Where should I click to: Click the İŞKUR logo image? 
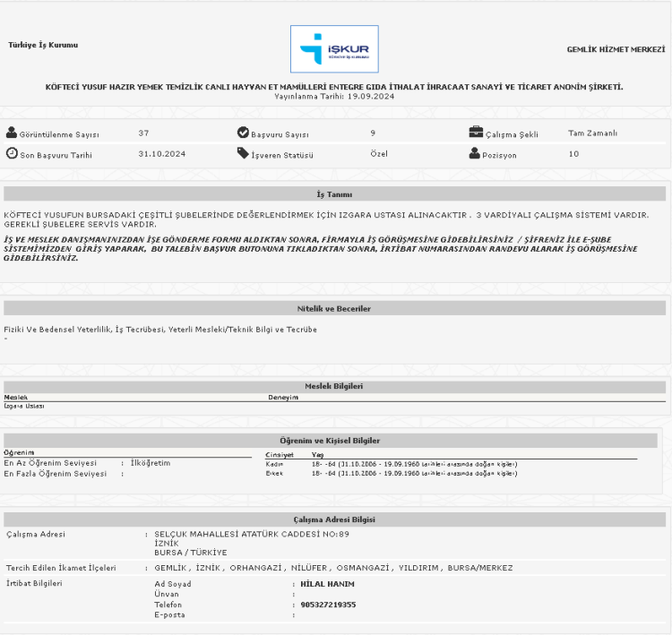point(334,48)
